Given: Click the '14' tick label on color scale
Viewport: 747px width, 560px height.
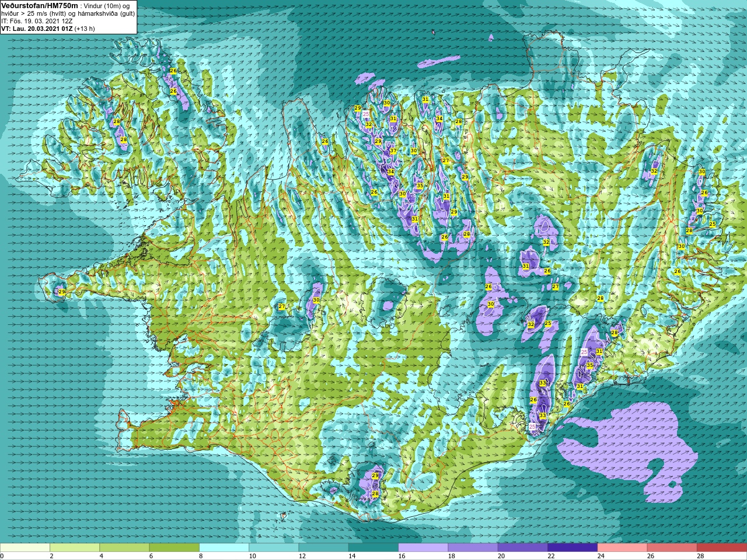Looking at the screenshot, I should pos(352,556).
